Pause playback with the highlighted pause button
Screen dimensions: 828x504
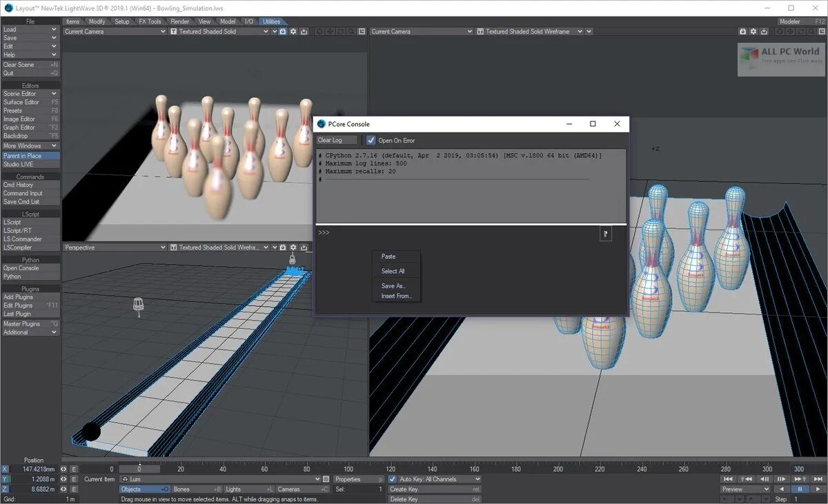(x=799, y=489)
